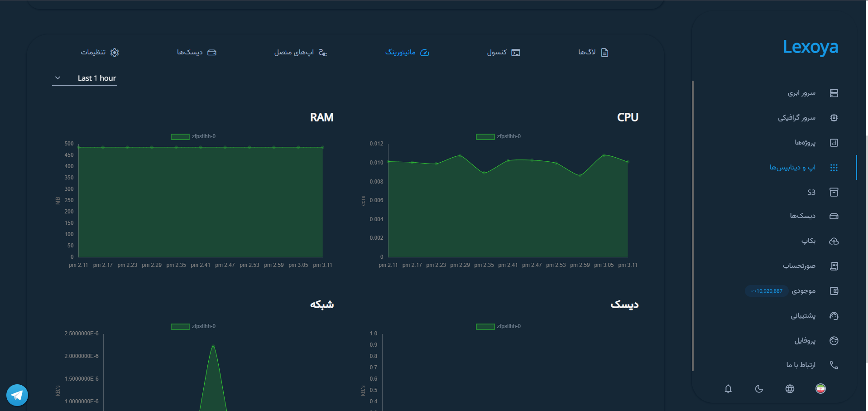Switch to the دیسک‌ها tab label
This screenshot has height=411, width=868.
coord(190,53)
